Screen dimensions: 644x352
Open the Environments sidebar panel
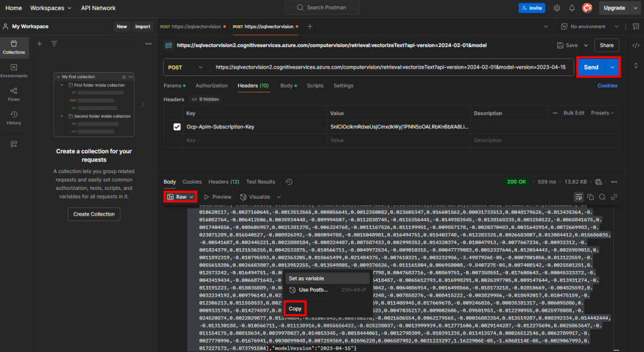click(14, 71)
